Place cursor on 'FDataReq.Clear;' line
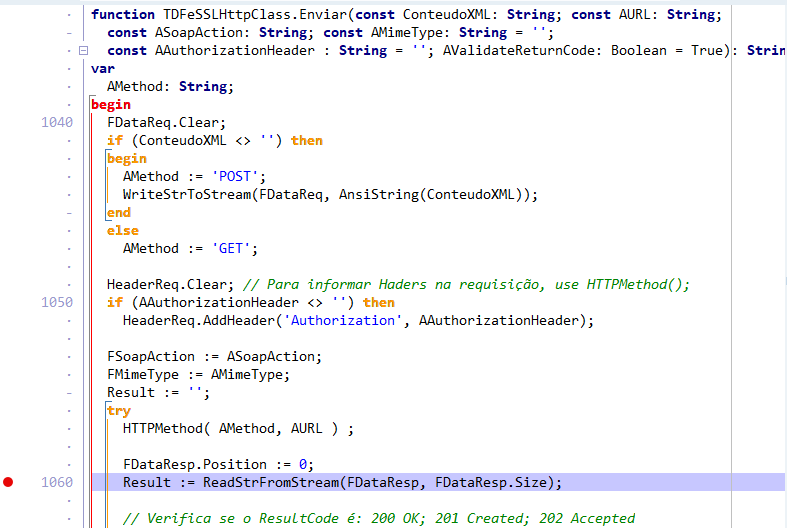 (x=166, y=122)
